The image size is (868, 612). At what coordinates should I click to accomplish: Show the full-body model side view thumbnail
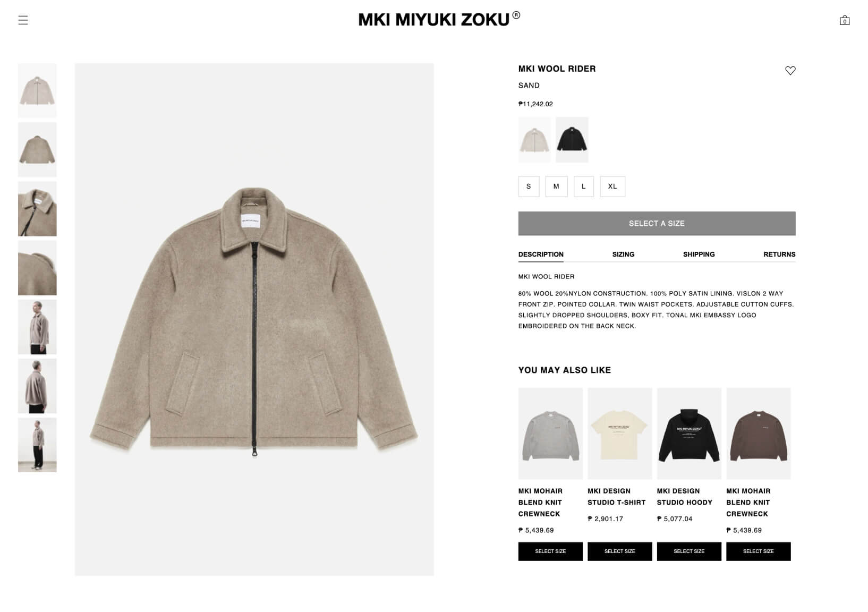pyautogui.click(x=37, y=445)
